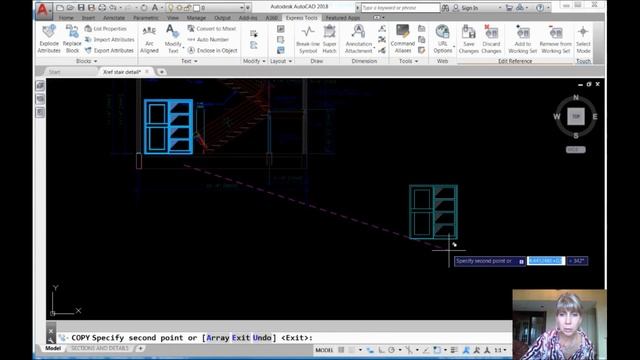640x360 pixels.
Task: Click Save Changes in Edit Reference panel
Action: (469, 39)
